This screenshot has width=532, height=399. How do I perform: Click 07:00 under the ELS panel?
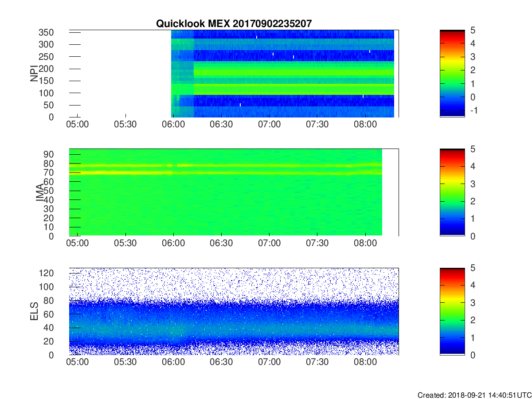[270, 363]
